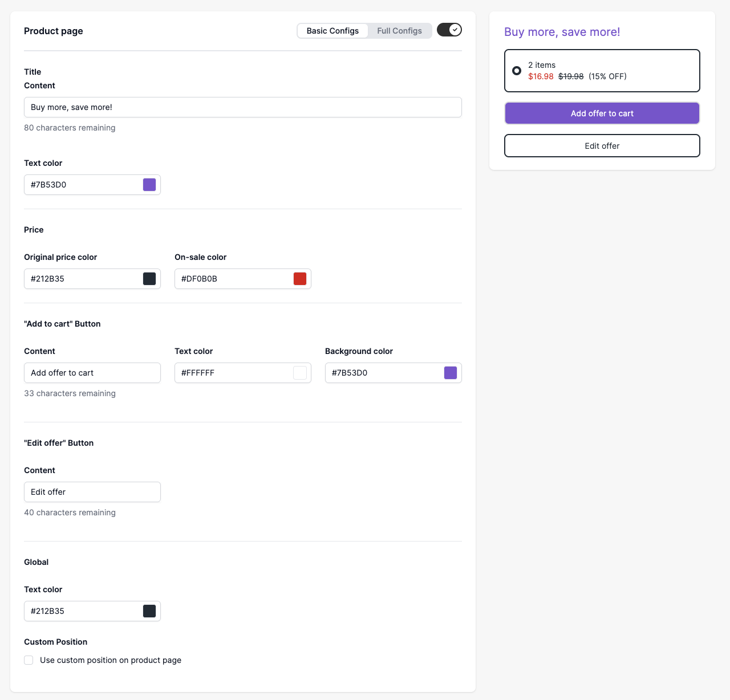Switch to Basic Configs tab
The image size is (730, 700).
(x=332, y=31)
